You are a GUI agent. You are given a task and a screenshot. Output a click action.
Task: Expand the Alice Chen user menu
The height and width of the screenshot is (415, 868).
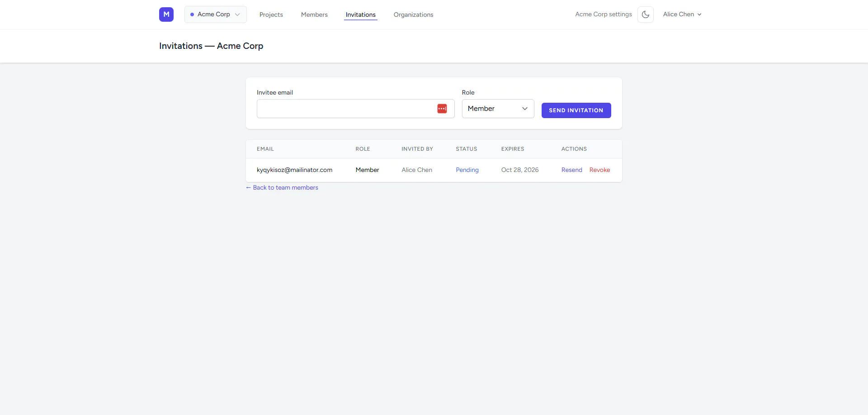tap(682, 14)
